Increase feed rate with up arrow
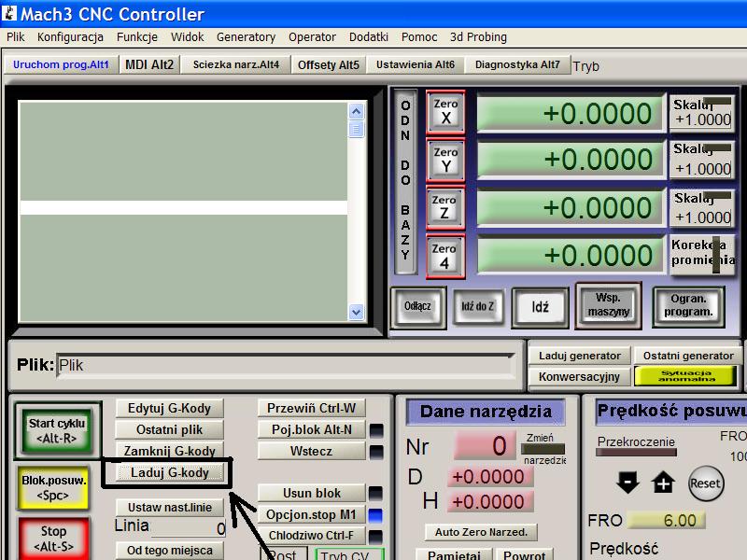 (x=663, y=483)
